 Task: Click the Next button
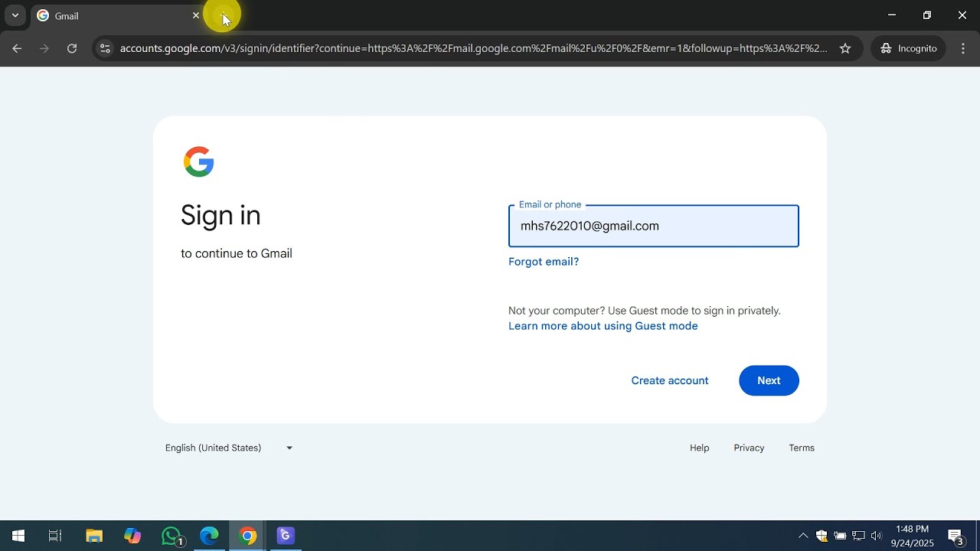click(x=769, y=380)
